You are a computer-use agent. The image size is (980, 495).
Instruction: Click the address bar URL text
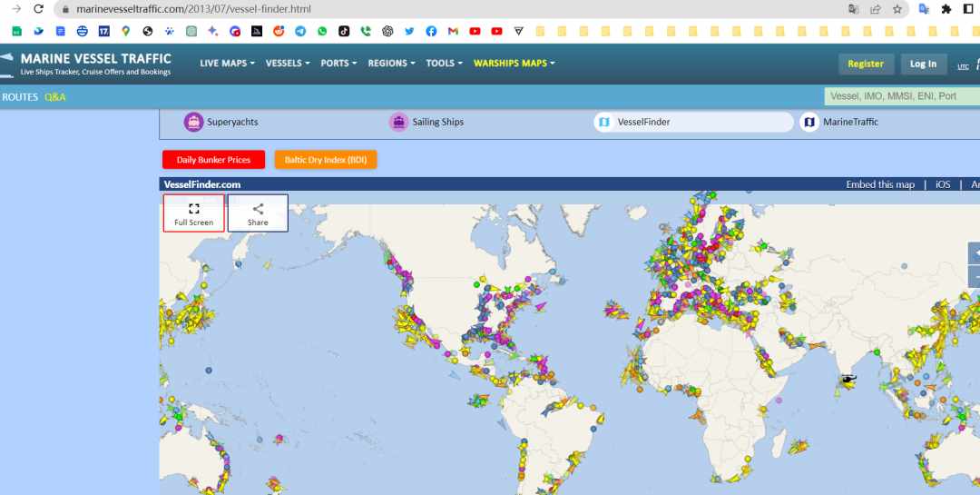point(194,9)
